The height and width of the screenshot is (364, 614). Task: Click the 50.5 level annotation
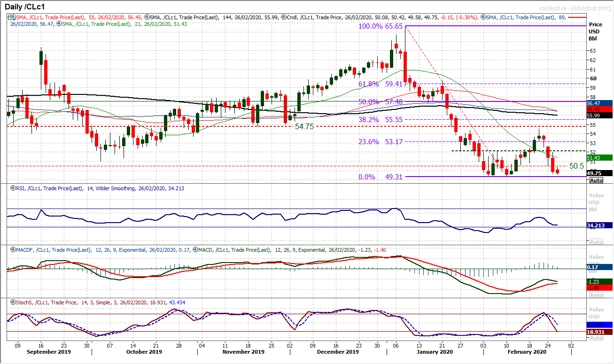576,166
